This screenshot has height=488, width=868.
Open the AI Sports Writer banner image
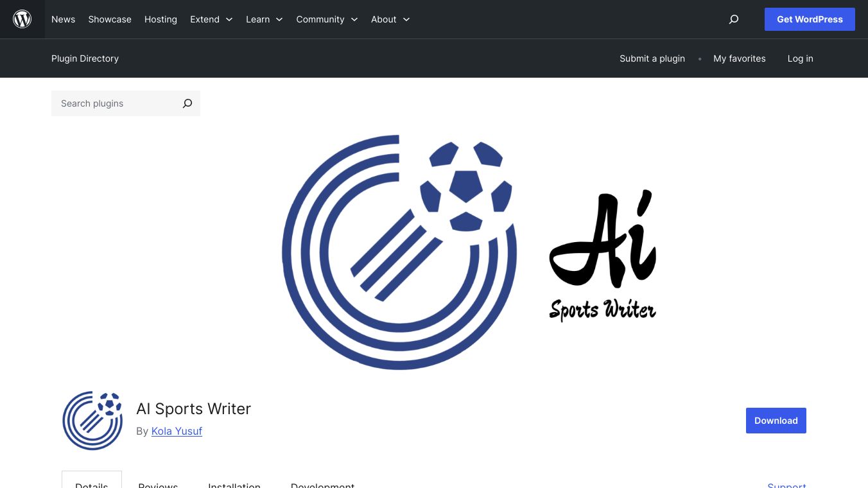(434, 252)
